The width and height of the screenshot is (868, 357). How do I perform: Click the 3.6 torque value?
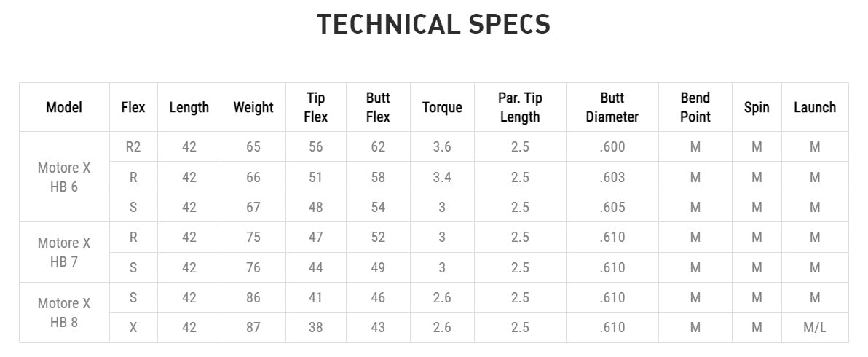(442, 147)
